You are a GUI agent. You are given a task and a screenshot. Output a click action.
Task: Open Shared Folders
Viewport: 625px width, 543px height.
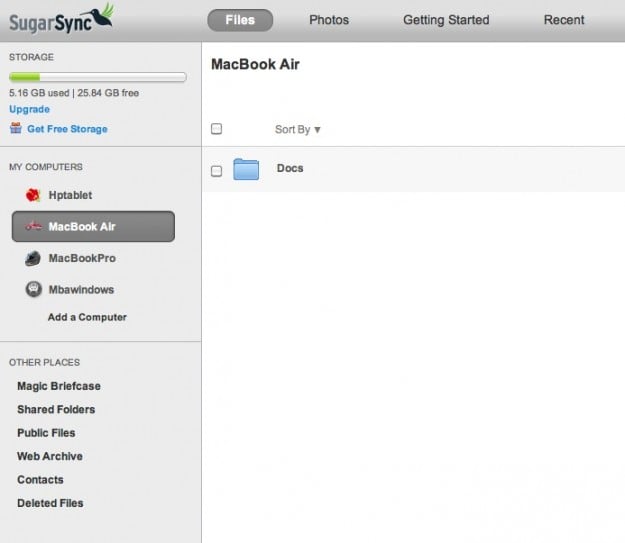[x=56, y=409]
